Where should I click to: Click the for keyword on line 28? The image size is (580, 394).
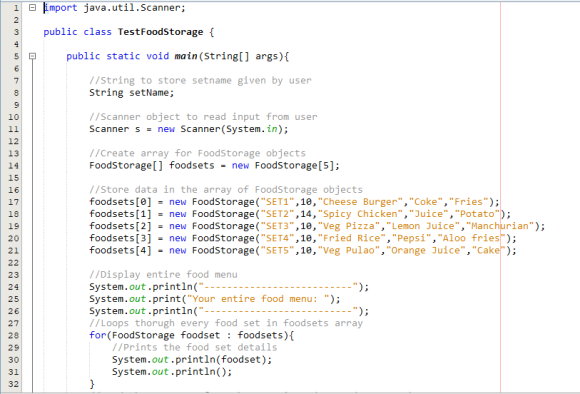click(x=98, y=335)
